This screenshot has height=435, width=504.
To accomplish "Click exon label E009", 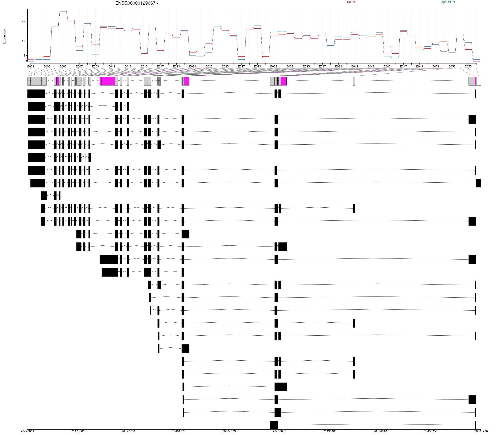I will (95, 66).
